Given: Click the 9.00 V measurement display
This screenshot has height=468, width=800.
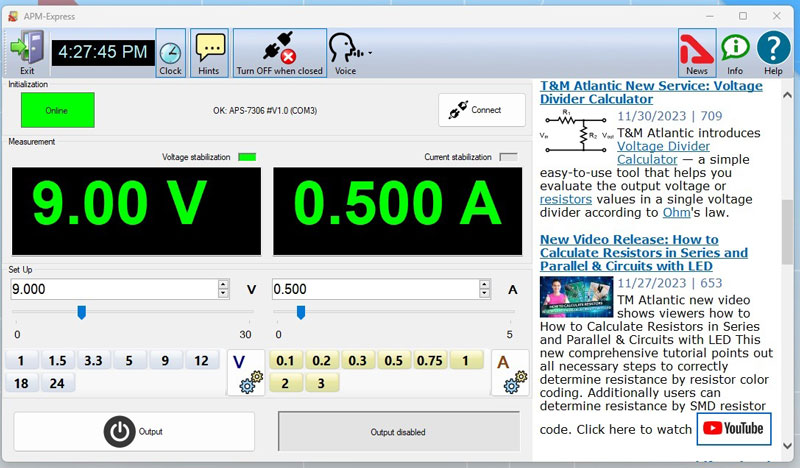Looking at the screenshot, I should tap(136, 211).
